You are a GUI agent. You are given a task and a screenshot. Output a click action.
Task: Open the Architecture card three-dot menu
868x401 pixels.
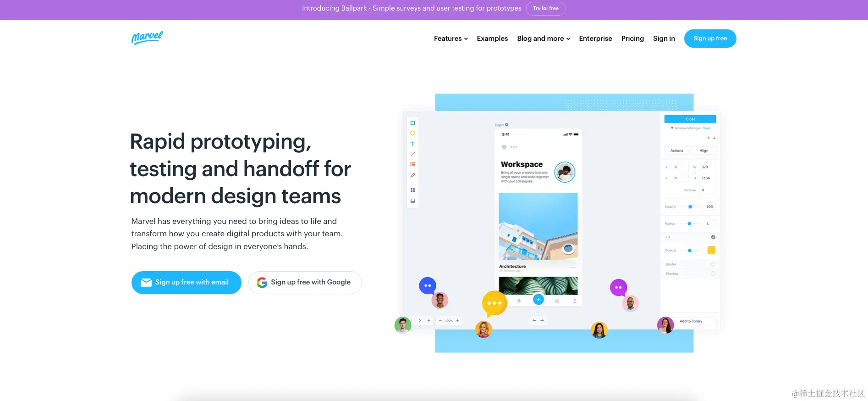tap(573, 267)
